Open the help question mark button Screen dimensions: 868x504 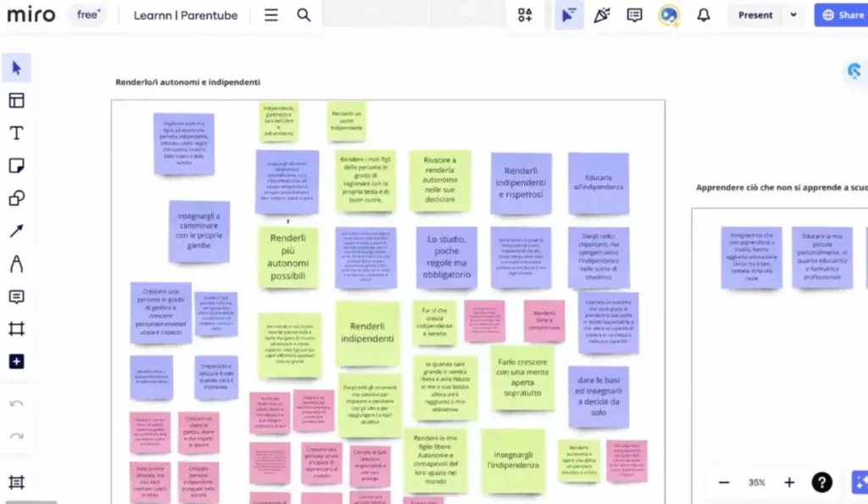(822, 483)
